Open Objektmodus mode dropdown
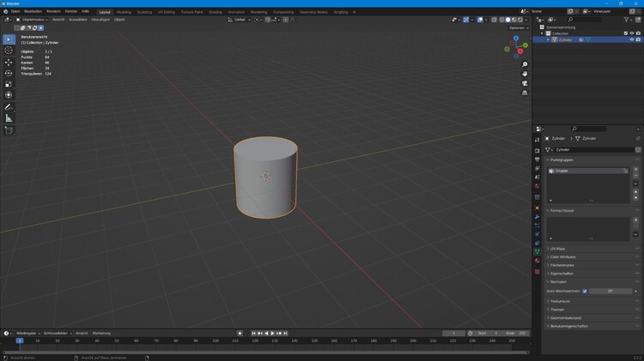The image size is (644, 361). tap(32, 20)
